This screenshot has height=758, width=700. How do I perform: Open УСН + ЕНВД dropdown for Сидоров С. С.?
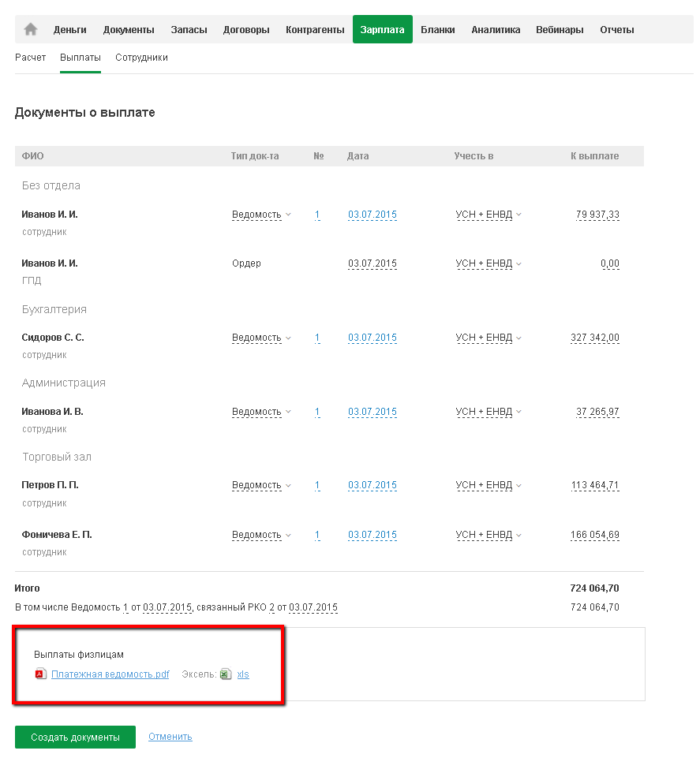point(489,338)
